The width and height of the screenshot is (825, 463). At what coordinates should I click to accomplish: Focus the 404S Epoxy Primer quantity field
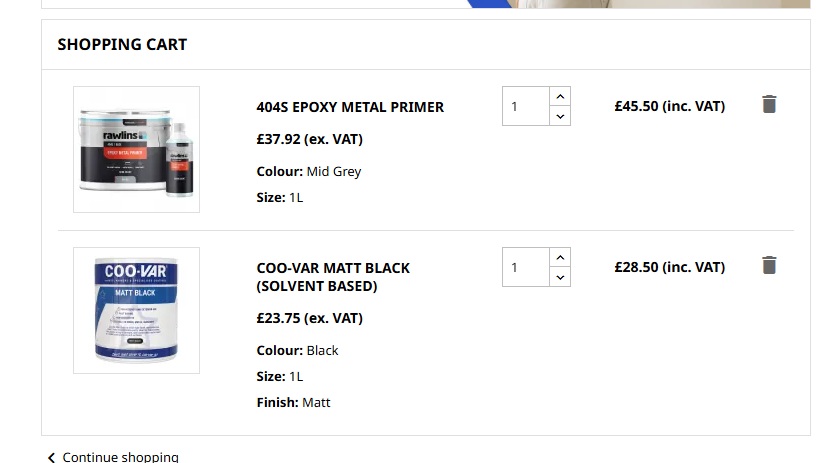click(526, 106)
